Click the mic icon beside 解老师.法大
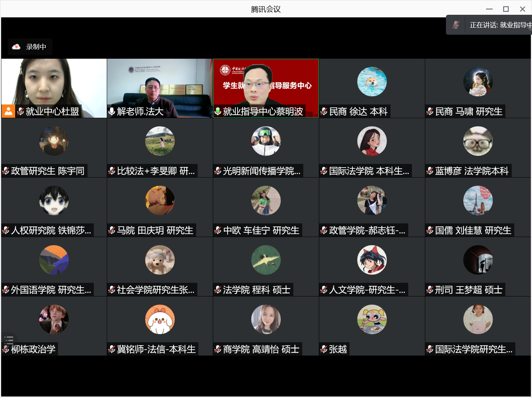The image size is (532, 398). [x=112, y=111]
